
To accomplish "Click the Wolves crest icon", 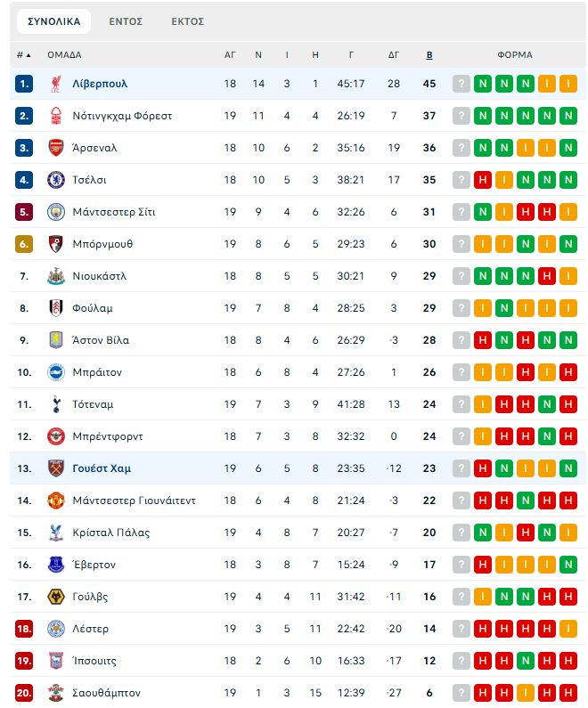I will click(56, 597).
